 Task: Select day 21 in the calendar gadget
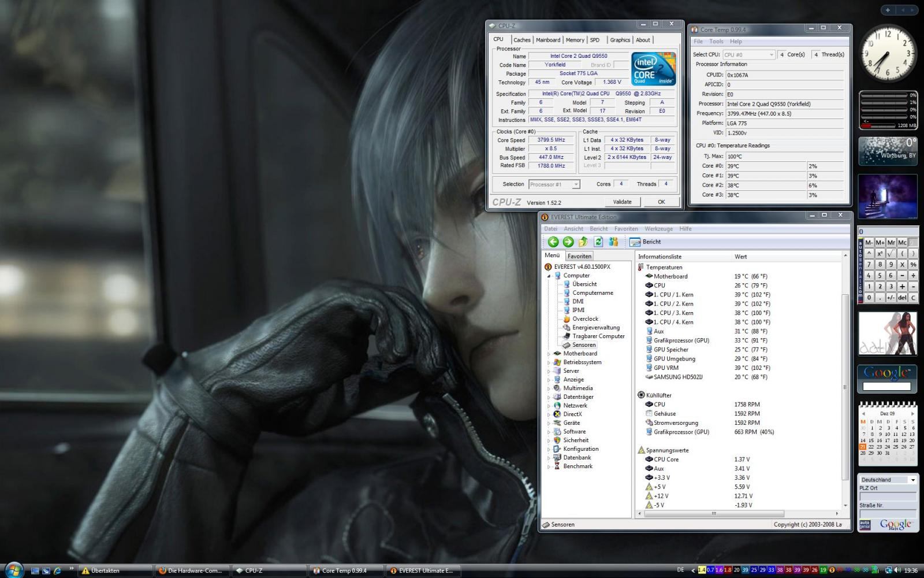click(x=863, y=447)
